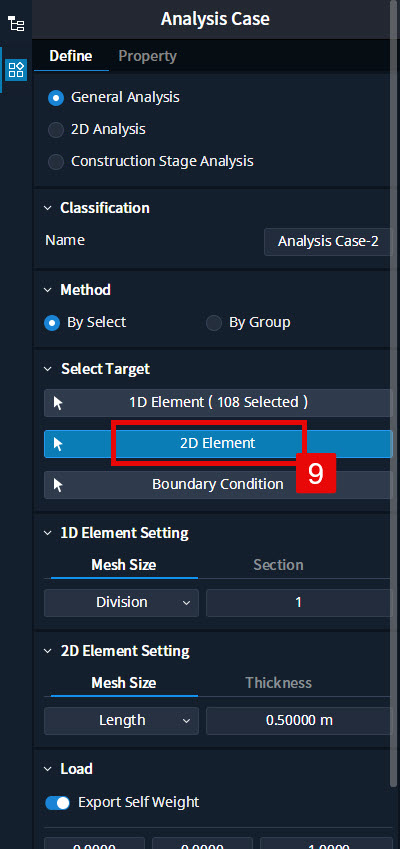Select Construction Stage Analysis radio button
This screenshot has height=849, width=400.
click(x=56, y=162)
